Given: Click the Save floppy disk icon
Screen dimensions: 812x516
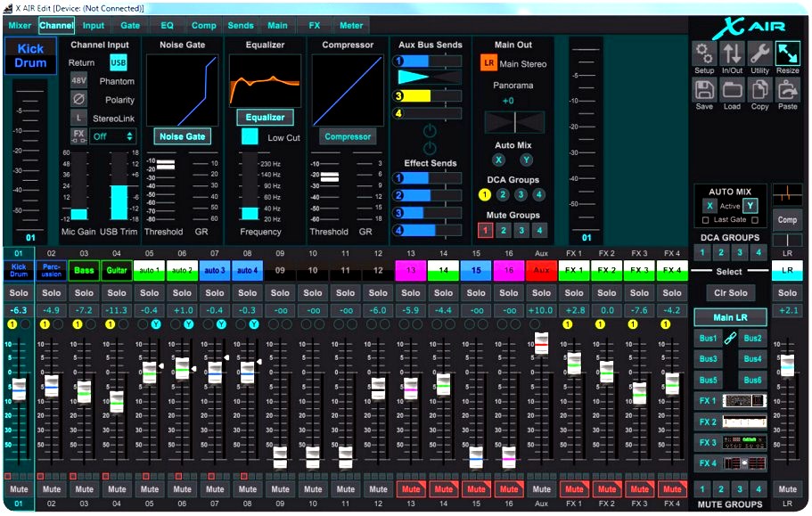Looking at the screenshot, I should pyautogui.click(x=704, y=92).
